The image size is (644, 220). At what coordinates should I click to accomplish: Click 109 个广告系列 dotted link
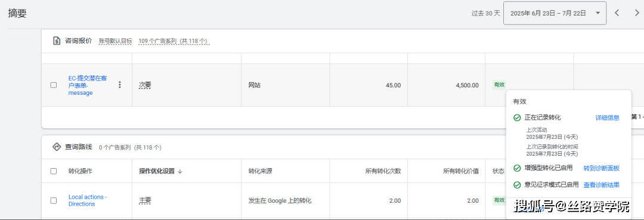pyautogui.click(x=157, y=41)
